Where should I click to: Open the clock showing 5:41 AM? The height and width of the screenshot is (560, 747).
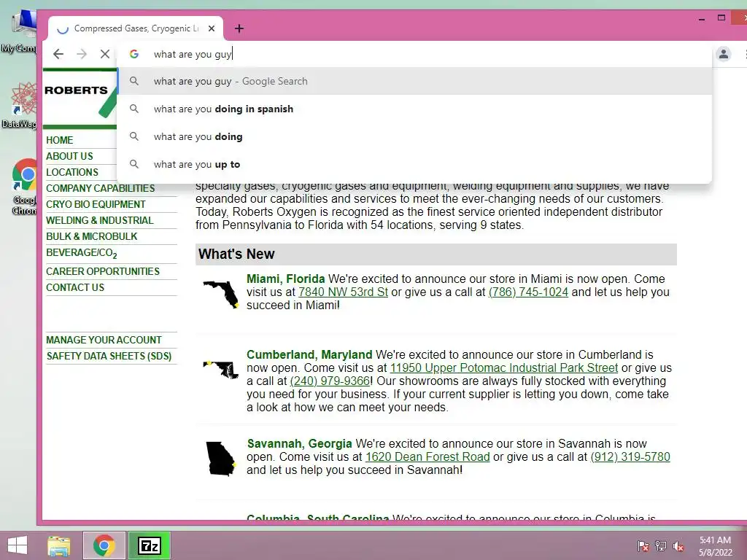715,546
